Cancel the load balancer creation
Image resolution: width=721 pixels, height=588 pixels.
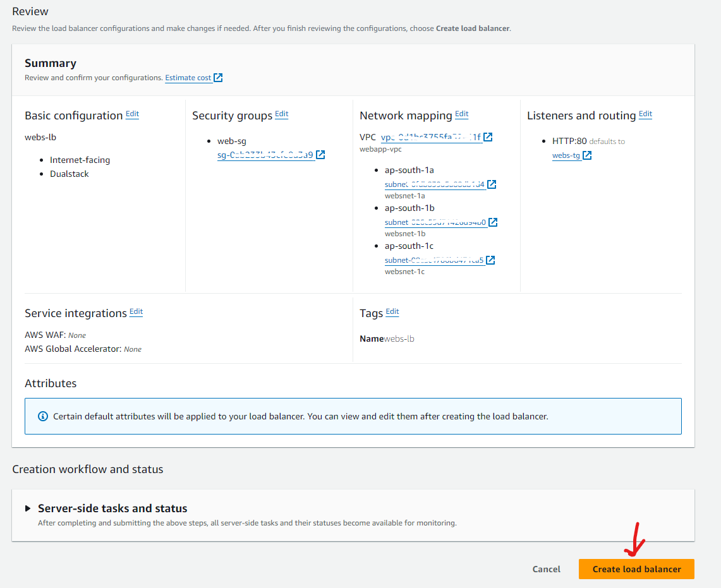point(546,569)
